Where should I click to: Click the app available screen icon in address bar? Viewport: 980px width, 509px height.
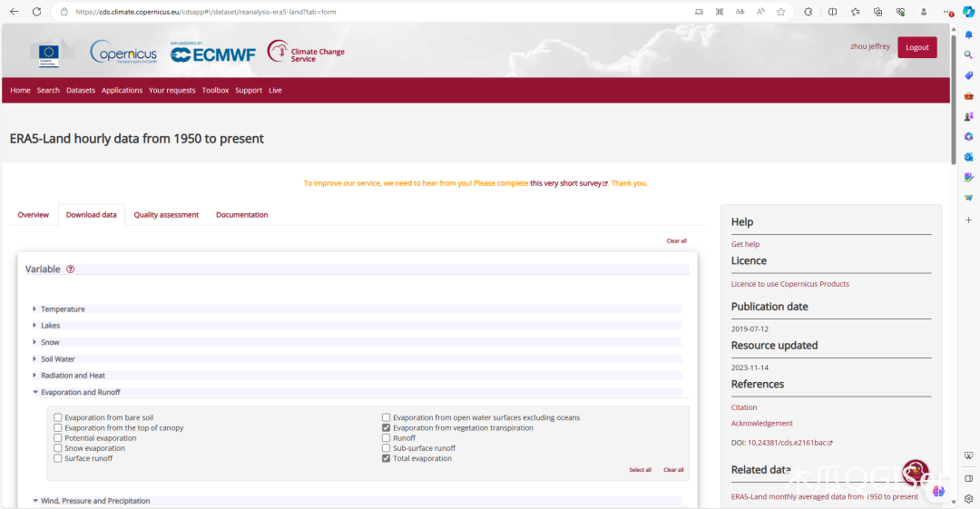[x=699, y=11]
